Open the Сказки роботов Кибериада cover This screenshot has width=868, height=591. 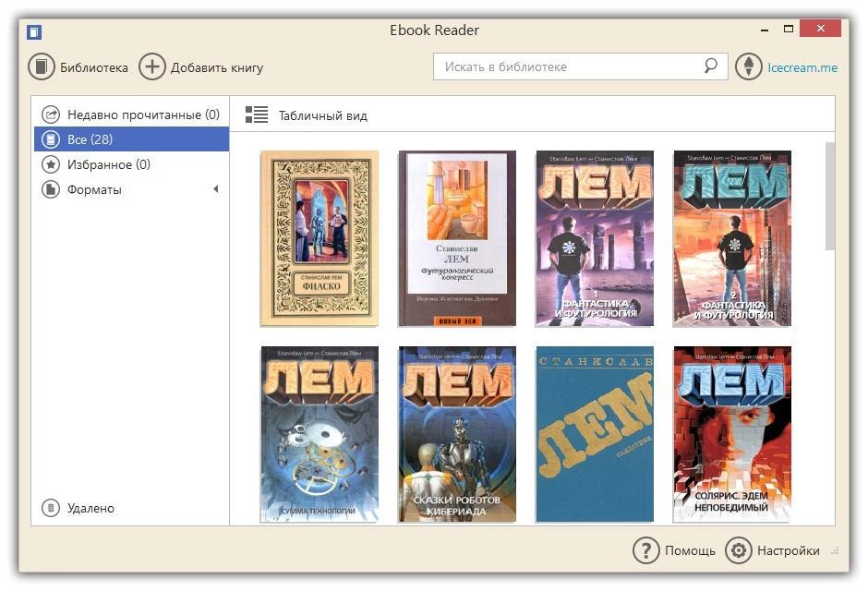[x=457, y=434]
